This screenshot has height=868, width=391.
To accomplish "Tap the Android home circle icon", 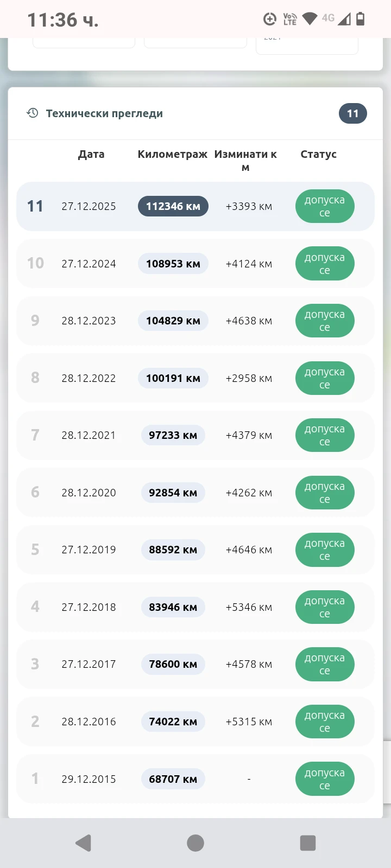I will pyautogui.click(x=195, y=843).
